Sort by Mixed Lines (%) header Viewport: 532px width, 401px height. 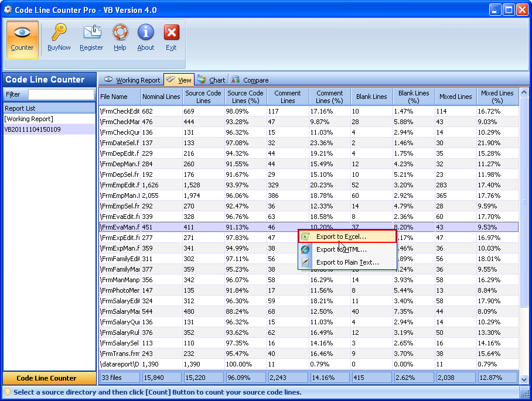pos(497,97)
